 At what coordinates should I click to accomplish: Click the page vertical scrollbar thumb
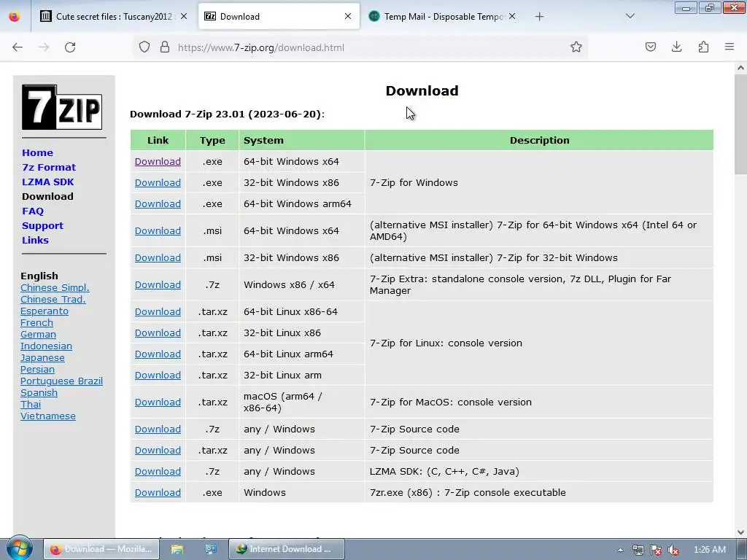[740, 125]
